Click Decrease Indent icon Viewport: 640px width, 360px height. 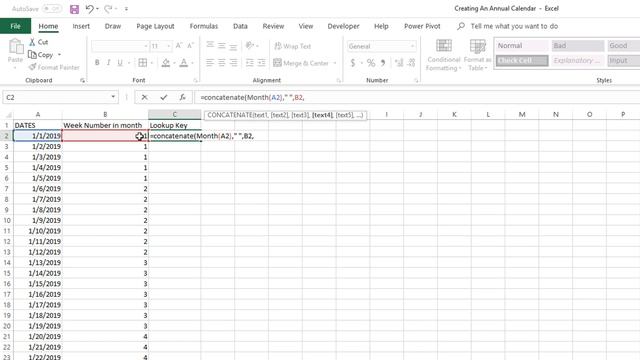[249, 63]
